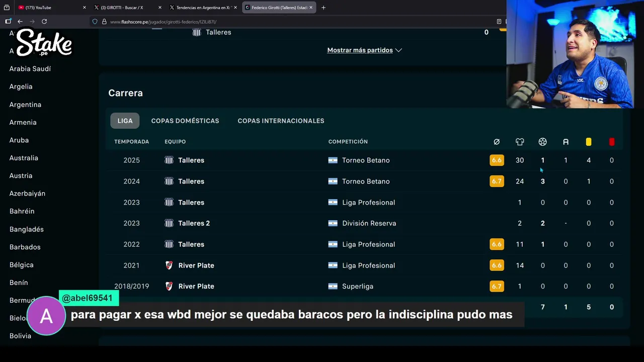The image size is (644, 362).
Task: Click the padlock site security icon
Action: (104, 22)
